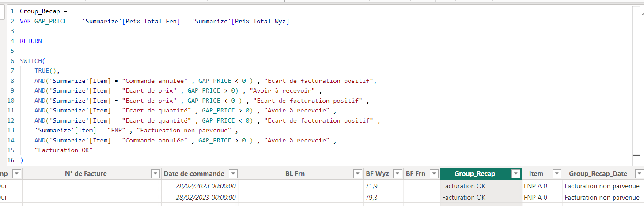The image size is (644, 206).
Task: Click the TRUE() line in the formula
Action: tap(47, 71)
